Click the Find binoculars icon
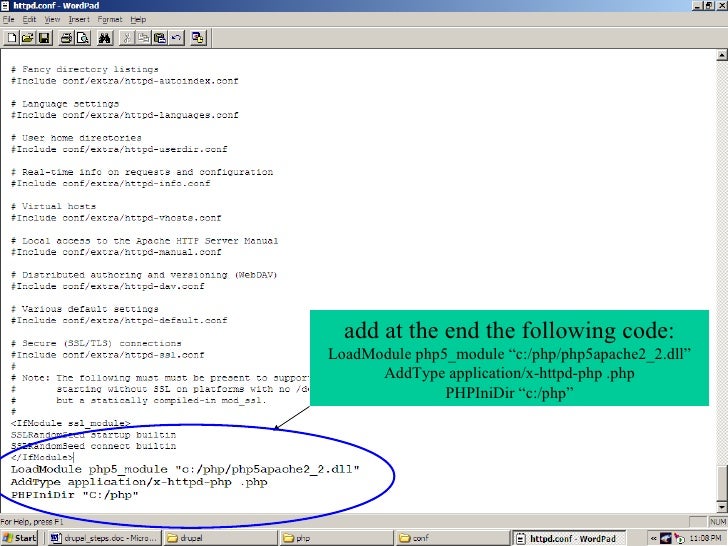Viewport: 728px width, 546px height. click(x=104, y=38)
